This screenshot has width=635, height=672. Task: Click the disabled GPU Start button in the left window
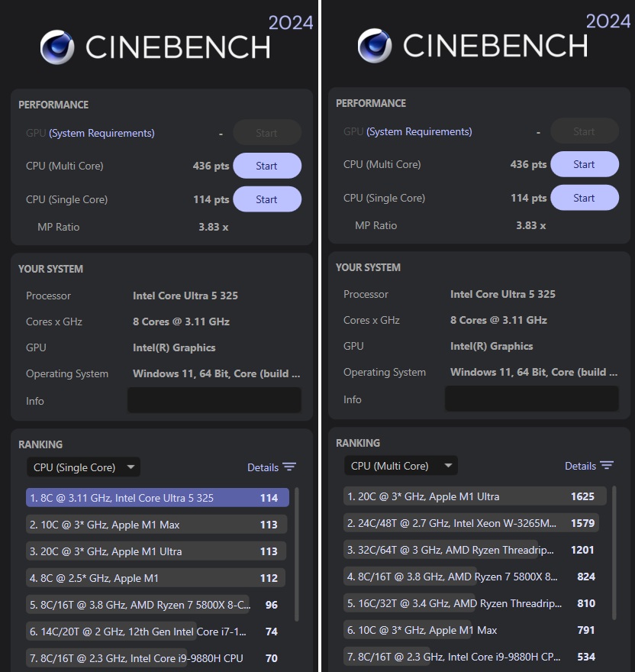[x=267, y=133]
